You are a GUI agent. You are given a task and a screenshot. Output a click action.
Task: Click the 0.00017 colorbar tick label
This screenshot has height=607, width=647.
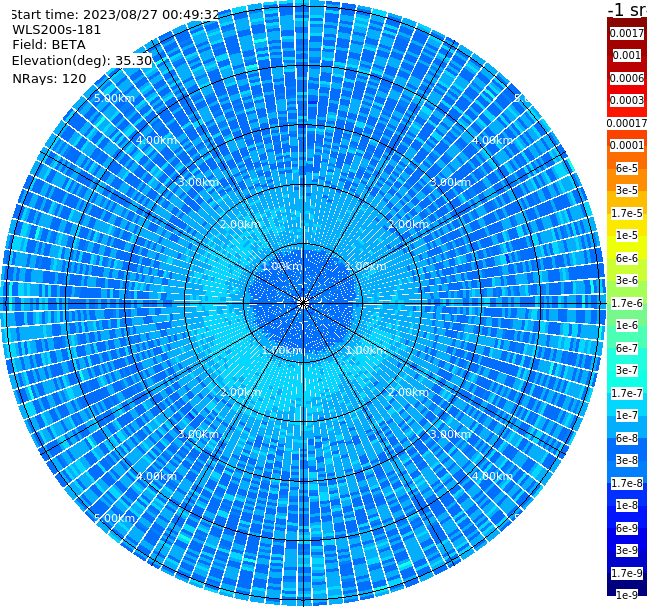tap(627, 123)
